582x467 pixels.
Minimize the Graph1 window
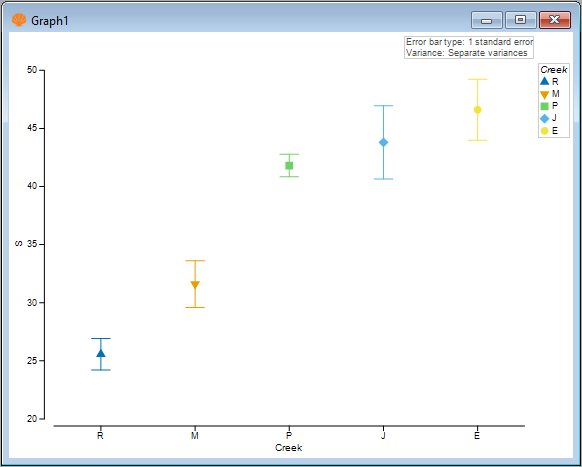tap(487, 20)
